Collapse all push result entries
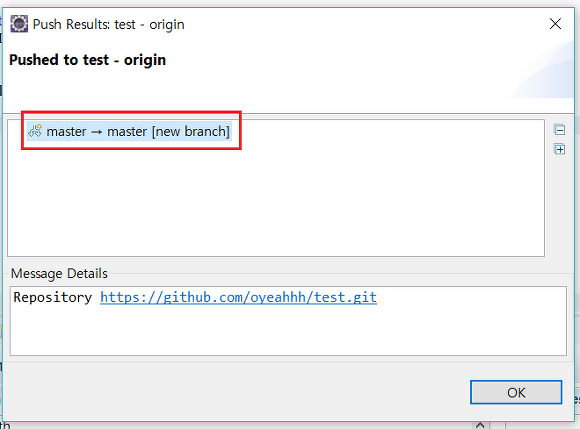Image resolution: width=580 pixels, height=429 pixels. tap(559, 130)
